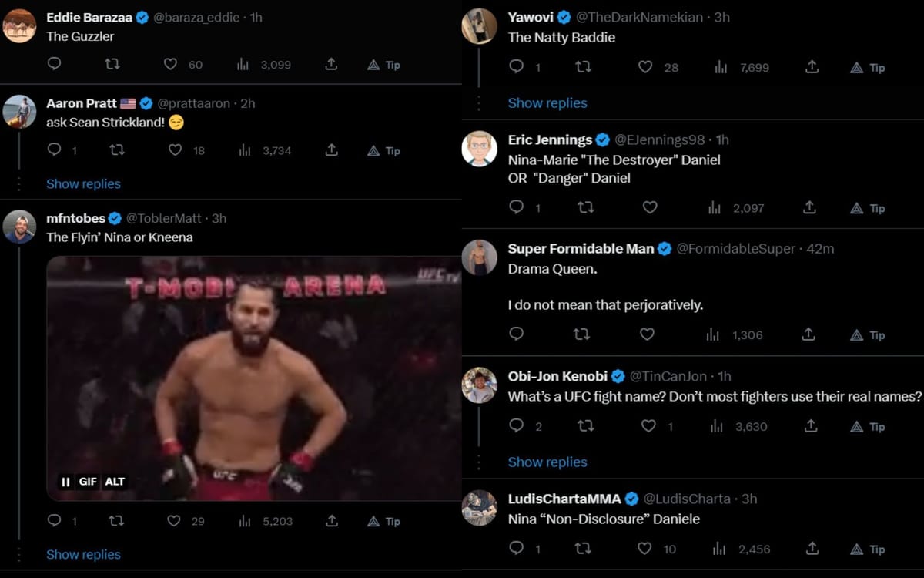This screenshot has height=578, width=924.
Task: Expand replies under Yawovi's tweet
Action: click(547, 102)
